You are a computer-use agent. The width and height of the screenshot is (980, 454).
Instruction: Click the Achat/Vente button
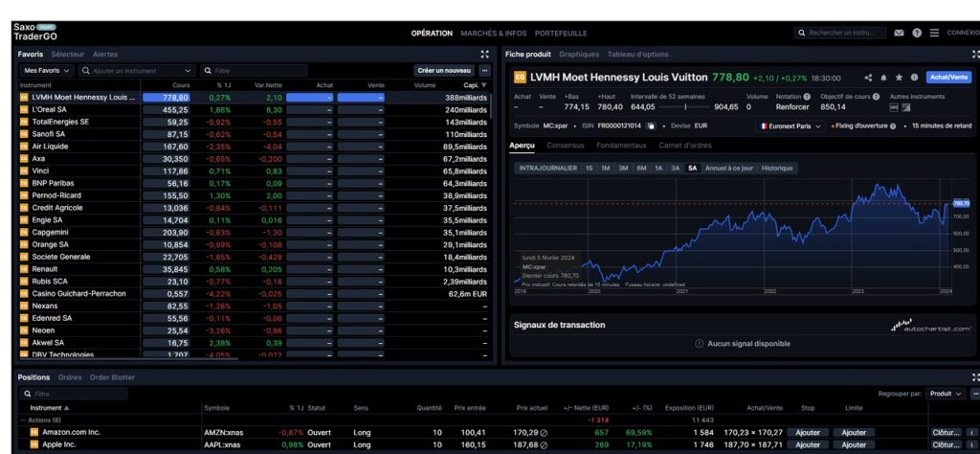(949, 78)
